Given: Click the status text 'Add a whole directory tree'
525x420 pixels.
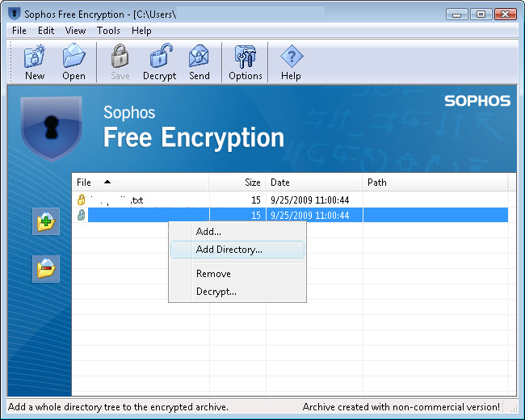Looking at the screenshot, I should [118, 407].
